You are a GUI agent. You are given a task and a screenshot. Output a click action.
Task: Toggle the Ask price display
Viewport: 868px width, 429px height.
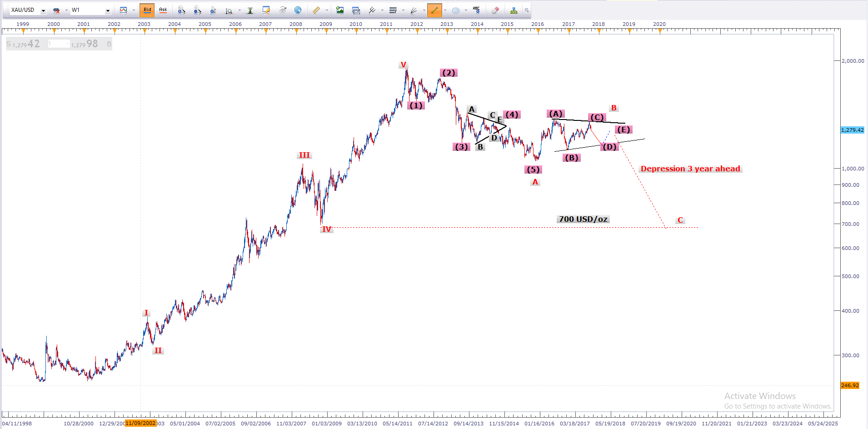(163, 10)
